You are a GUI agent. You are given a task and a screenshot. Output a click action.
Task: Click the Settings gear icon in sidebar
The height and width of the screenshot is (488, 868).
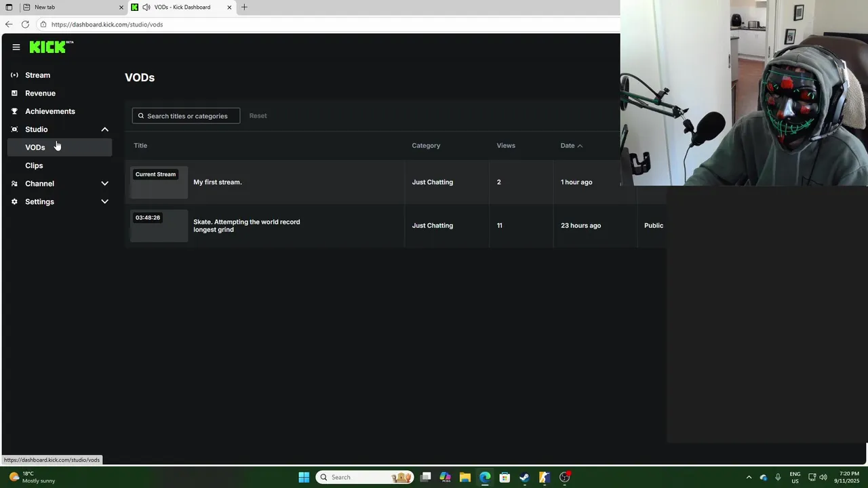(14, 202)
